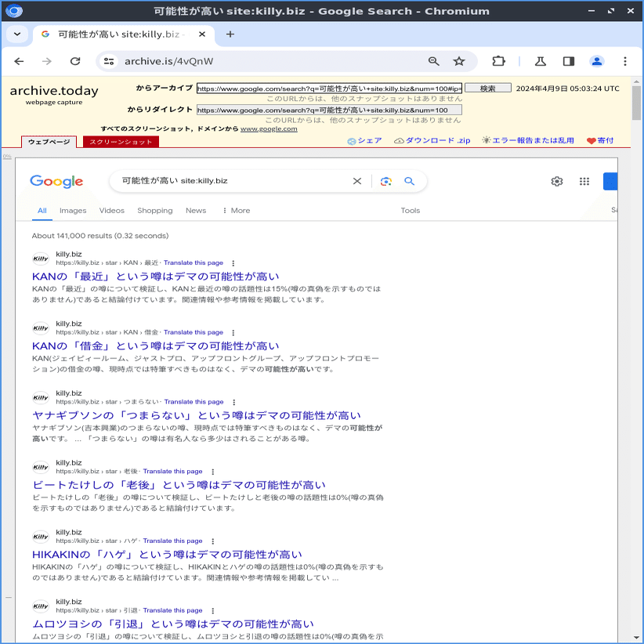Image resolution: width=644 pixels, height=644 pixels.
Task: Click the blue Google search magnifier
Action: pos(409,181)
